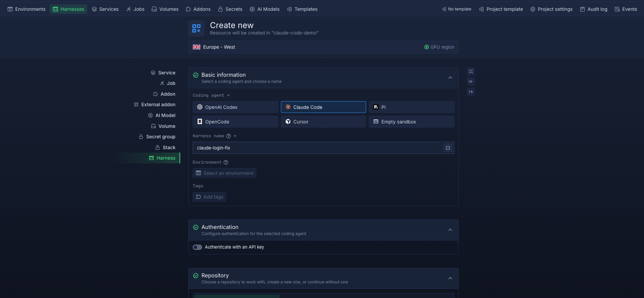Select Job in the resource type sidebar
Viewport: 644px width, 298px height.
[x=167, y=83]
